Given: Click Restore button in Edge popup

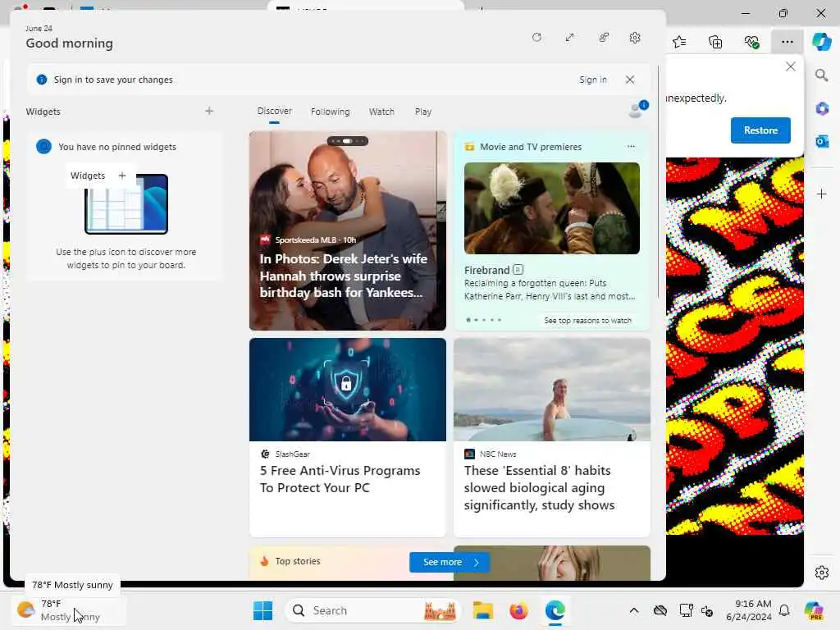Looking at the screenshot, I should tap(760, 130).
